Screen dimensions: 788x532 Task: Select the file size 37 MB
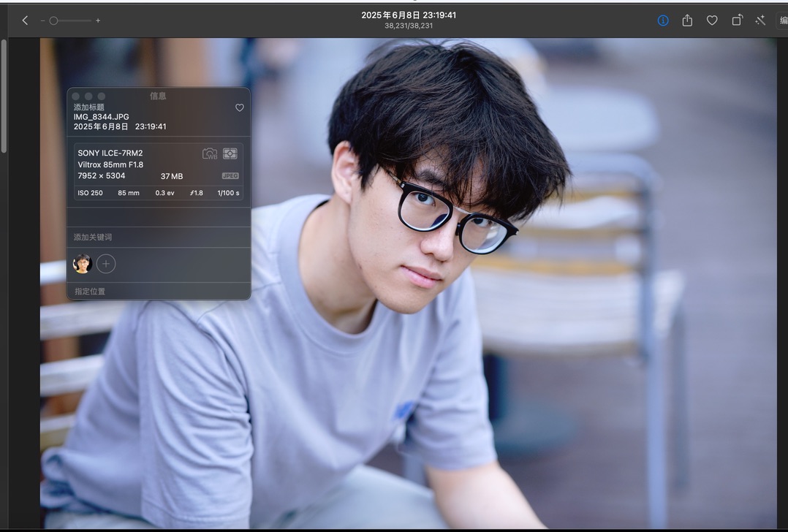tap(172, 176)
